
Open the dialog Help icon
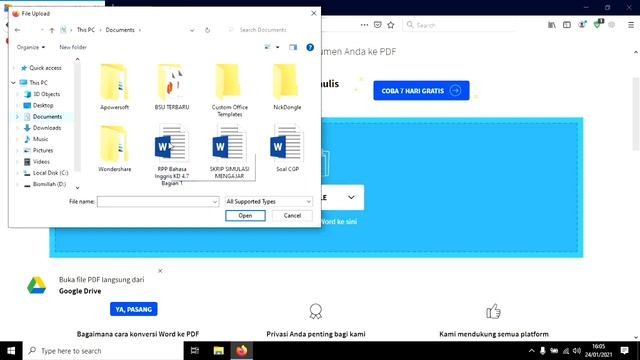point(310,47)
